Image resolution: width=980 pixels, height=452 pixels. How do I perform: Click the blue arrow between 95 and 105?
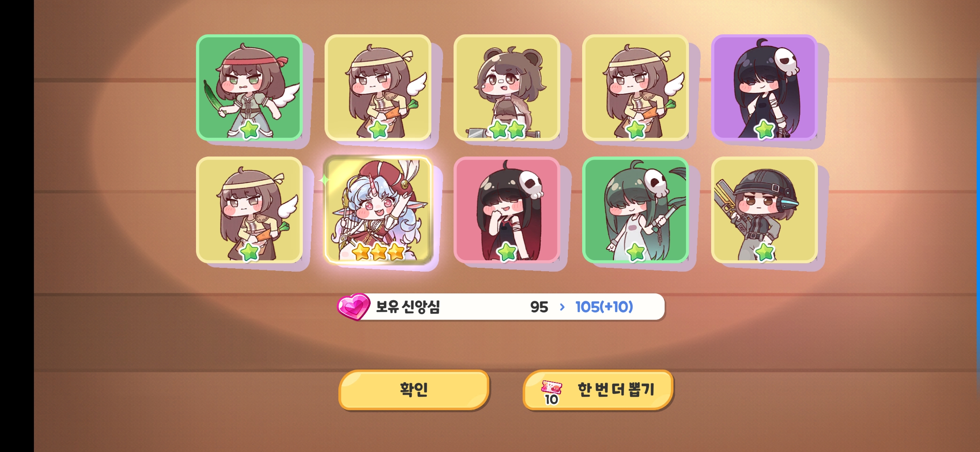(x=562, y=307)
